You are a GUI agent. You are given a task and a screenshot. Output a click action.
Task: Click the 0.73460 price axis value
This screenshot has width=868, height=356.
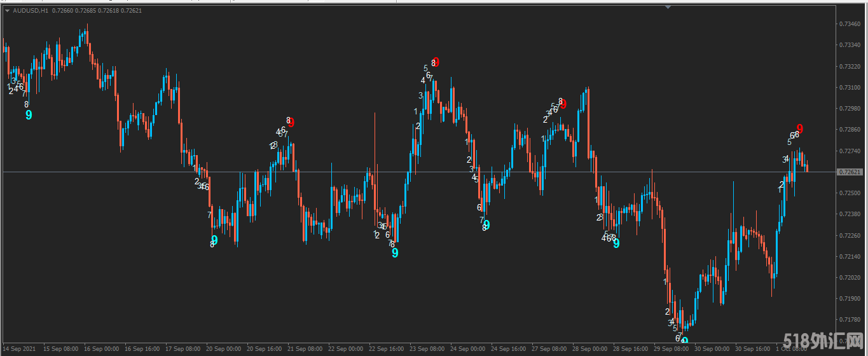point(848,24)
